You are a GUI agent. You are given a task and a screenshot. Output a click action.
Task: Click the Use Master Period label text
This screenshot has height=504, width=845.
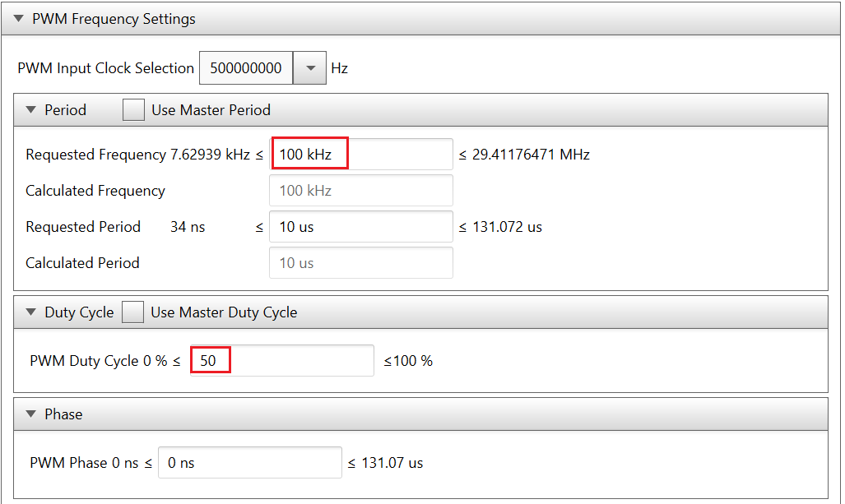click(x=211, y=110)
